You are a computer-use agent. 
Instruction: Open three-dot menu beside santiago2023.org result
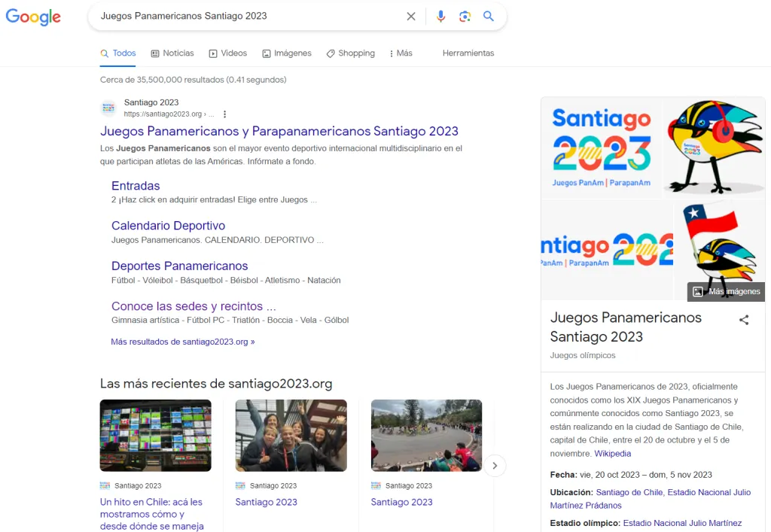point(224,114)
